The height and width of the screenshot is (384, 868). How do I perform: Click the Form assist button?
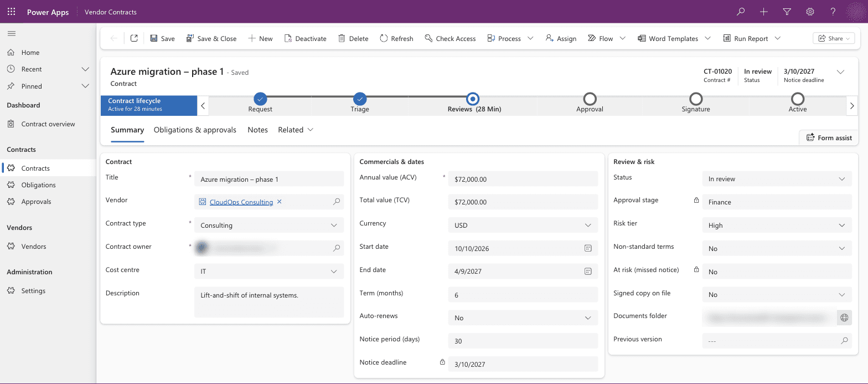coord(829,137)
